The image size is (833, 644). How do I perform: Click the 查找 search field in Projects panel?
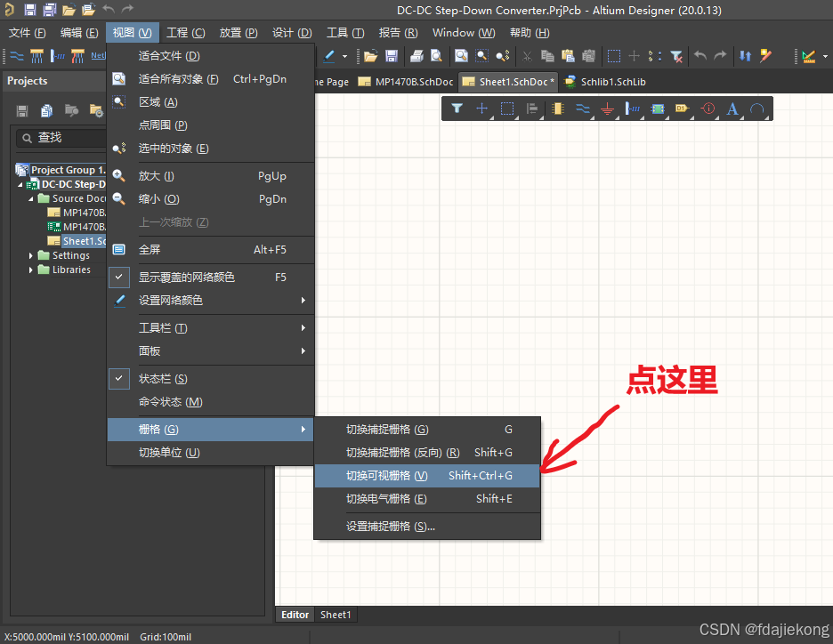61,138
